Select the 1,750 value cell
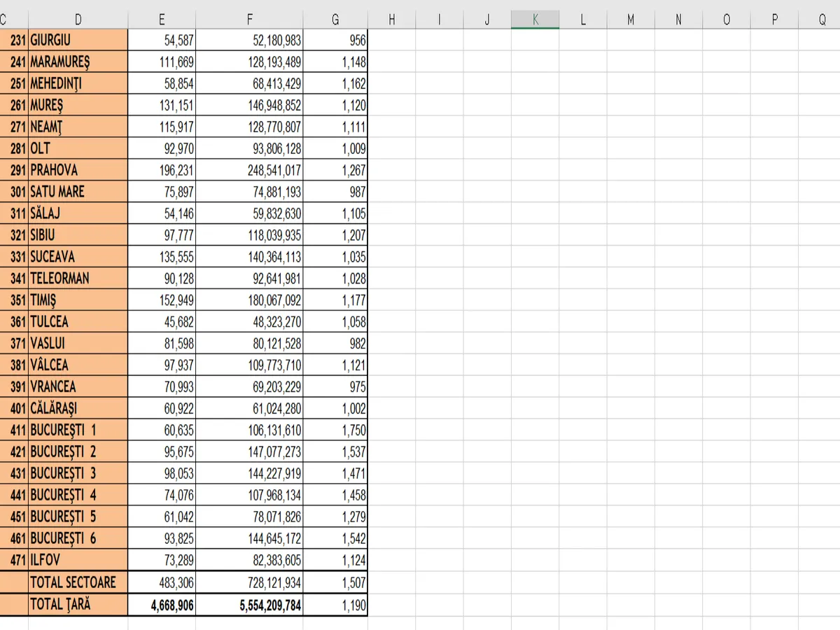Screen dimensions: 840x630 coord(335,430)
